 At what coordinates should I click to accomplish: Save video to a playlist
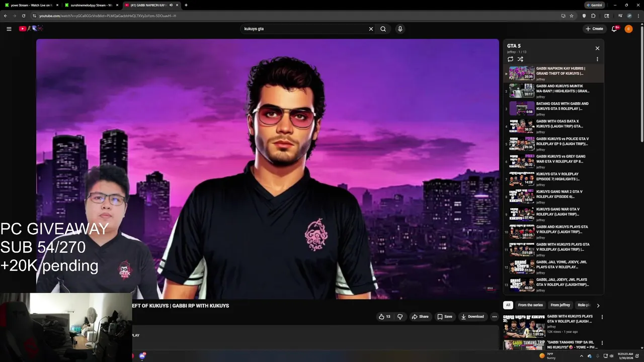point(445,317)
